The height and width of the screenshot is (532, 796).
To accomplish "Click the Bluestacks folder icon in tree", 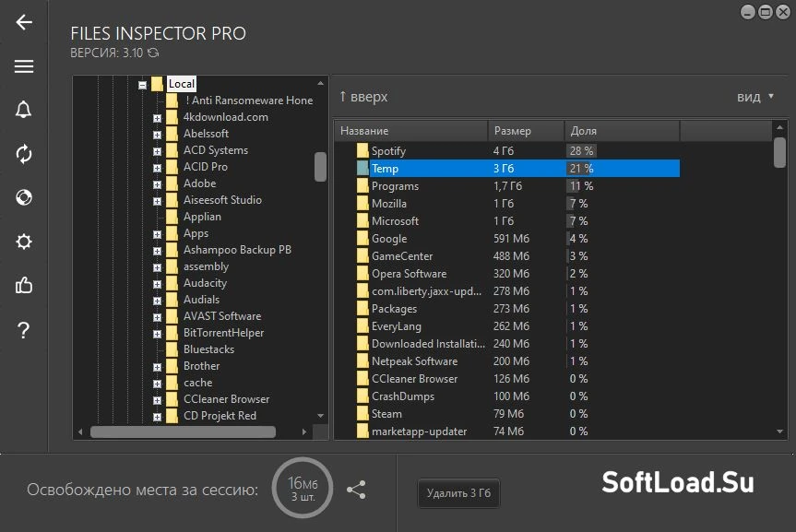I will pos(172,349).
